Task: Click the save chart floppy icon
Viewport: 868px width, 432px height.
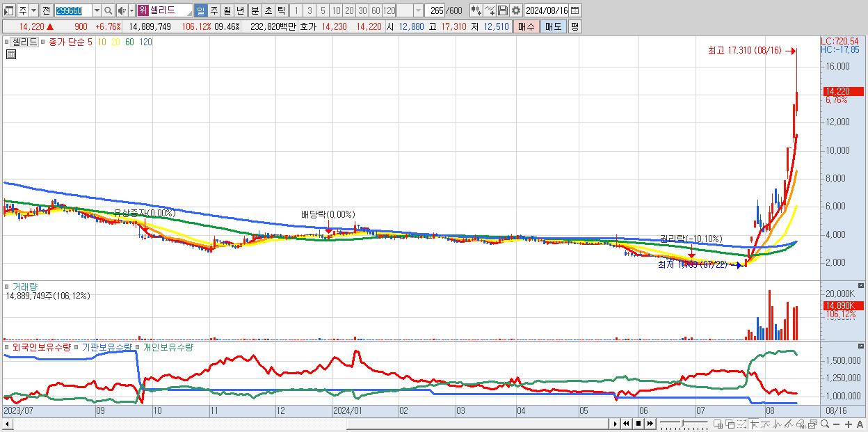Action: tap(503, 10)
